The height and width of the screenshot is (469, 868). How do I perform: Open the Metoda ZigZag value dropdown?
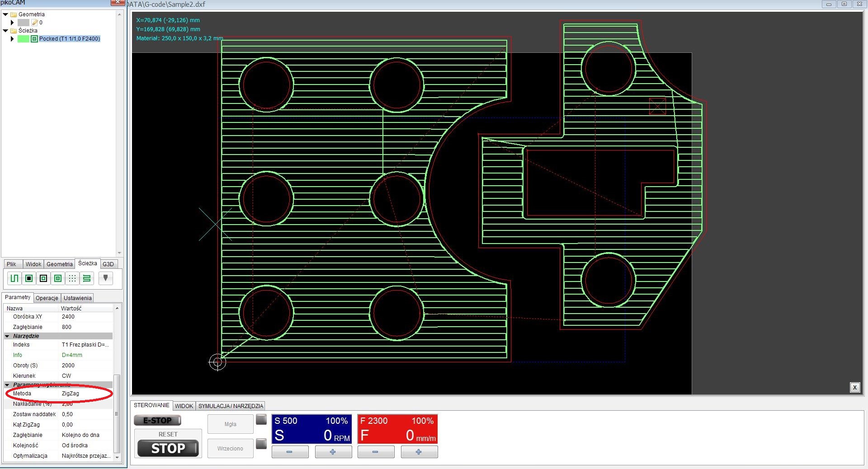click(x=86, y=394)
